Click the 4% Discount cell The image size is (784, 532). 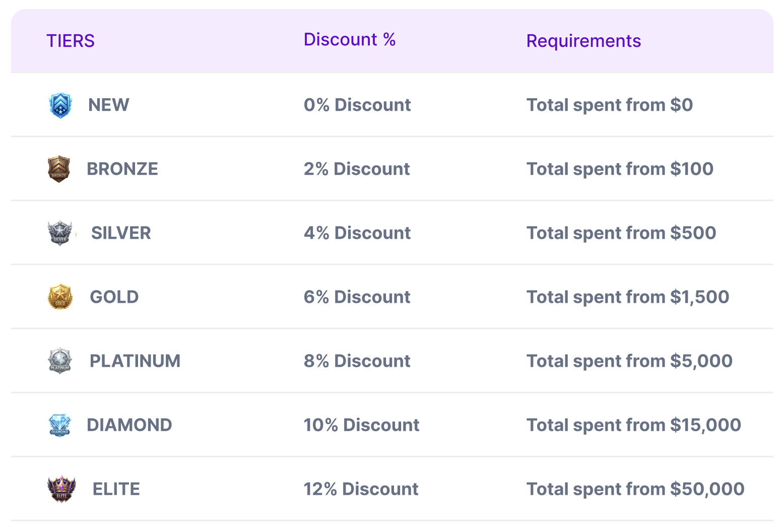(357, 233)
